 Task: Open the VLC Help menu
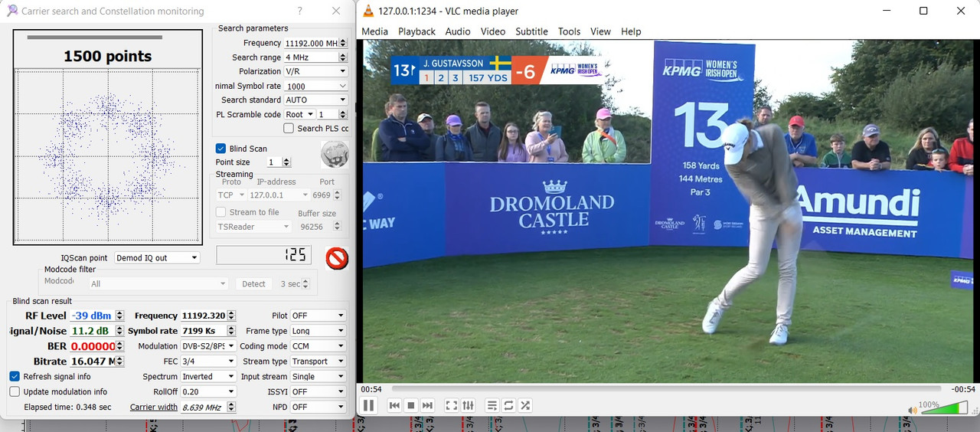coord(631,31)
